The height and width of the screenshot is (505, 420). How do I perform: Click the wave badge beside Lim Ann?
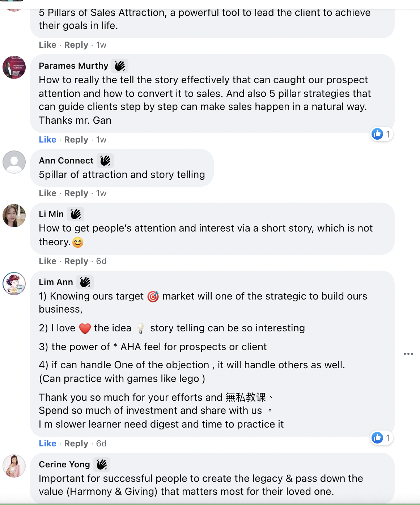point(85,282)
